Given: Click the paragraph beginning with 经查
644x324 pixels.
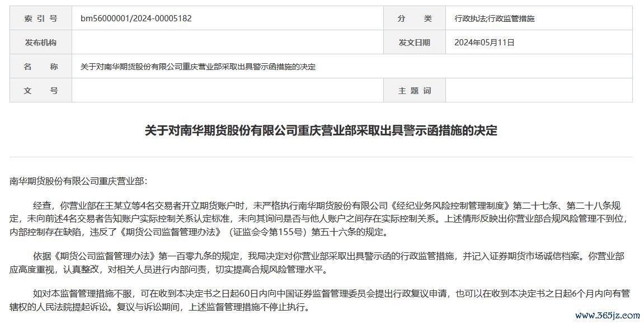Looking at the screenshot, I should [x=321, y=218].
